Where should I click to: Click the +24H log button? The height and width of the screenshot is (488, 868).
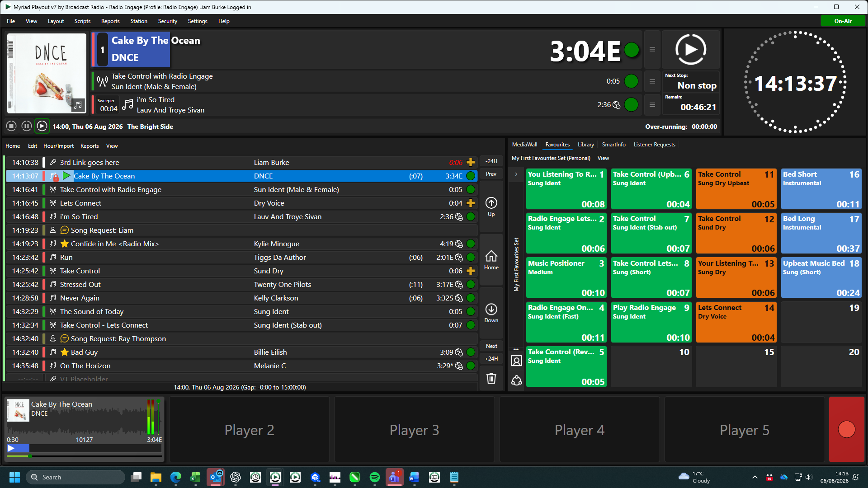click(x=491, y=359)
